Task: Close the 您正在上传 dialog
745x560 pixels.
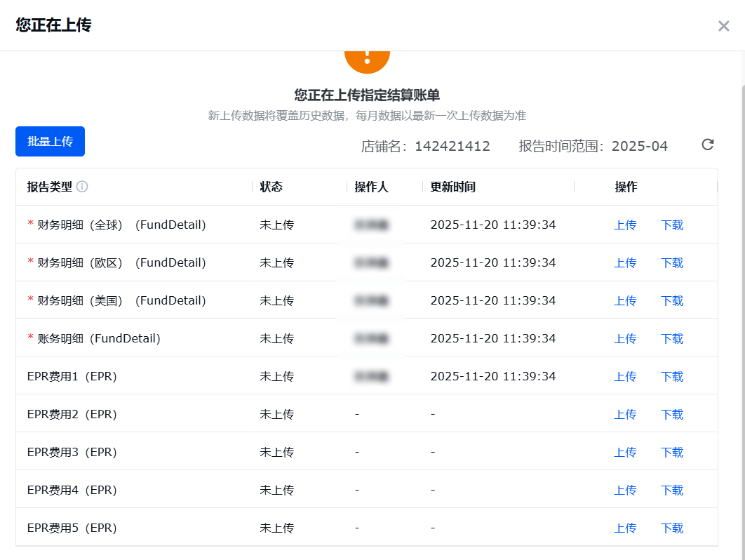Action: tap(723, 26)
